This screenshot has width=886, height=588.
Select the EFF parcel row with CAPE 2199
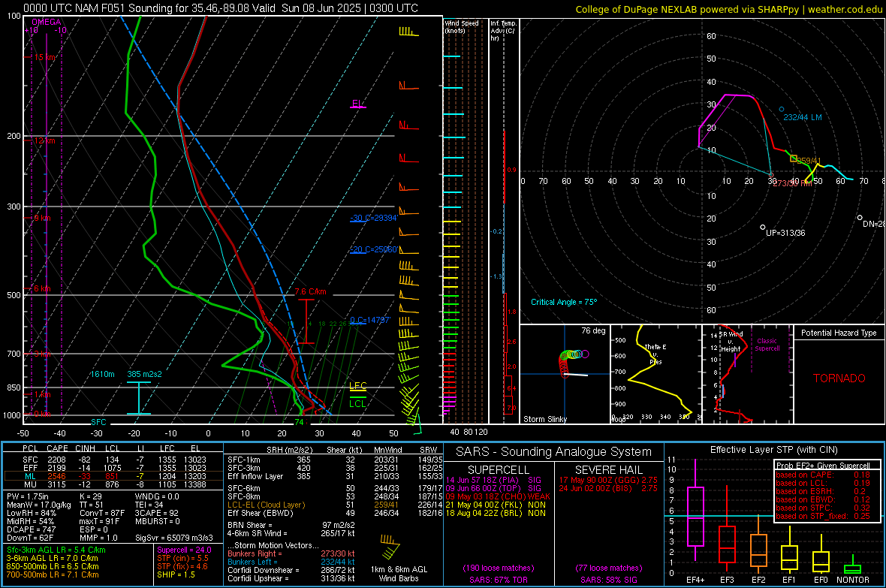click(x=113, y=468)
